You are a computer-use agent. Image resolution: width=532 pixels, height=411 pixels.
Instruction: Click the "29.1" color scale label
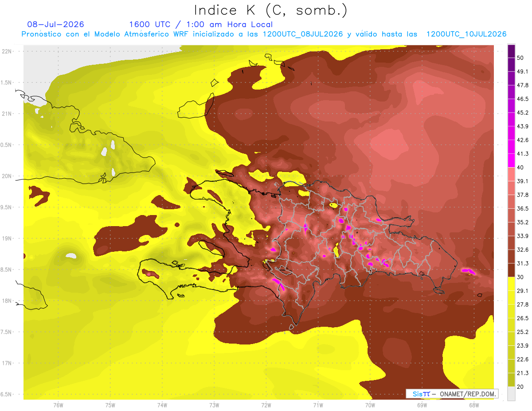point(523,290)
